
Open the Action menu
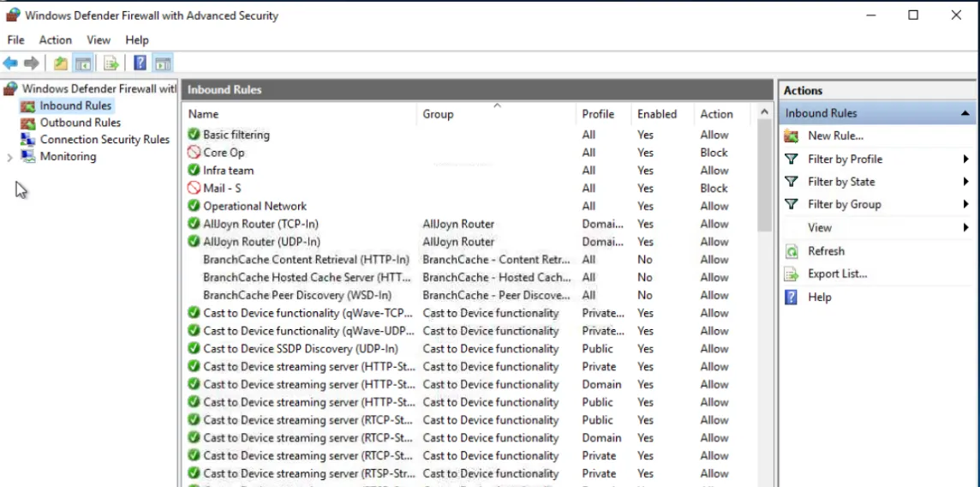click(55, 39)
